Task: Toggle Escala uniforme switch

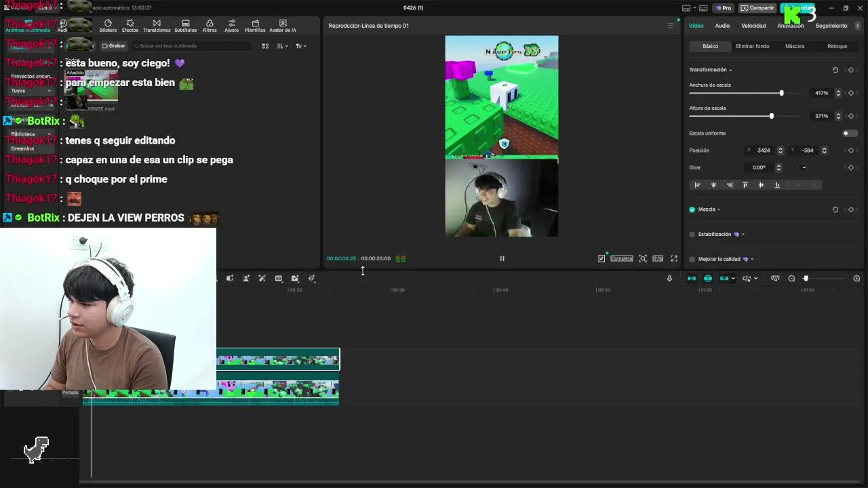Action: pyautogui.click(x=850, y=134)
